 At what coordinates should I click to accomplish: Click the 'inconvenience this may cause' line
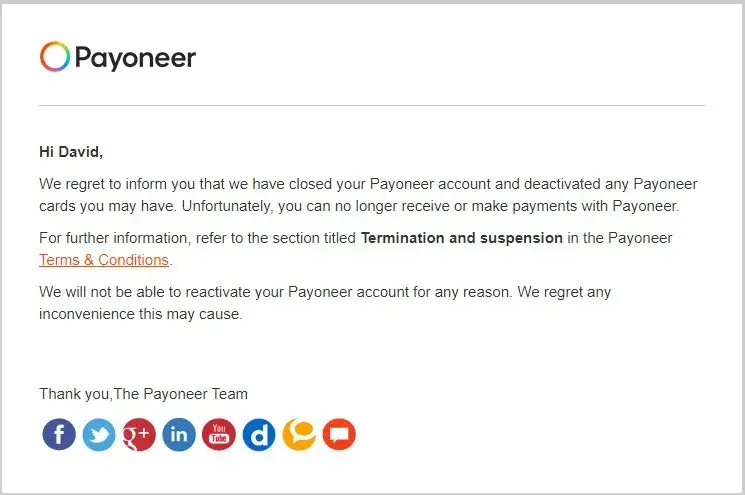[140, 314]
